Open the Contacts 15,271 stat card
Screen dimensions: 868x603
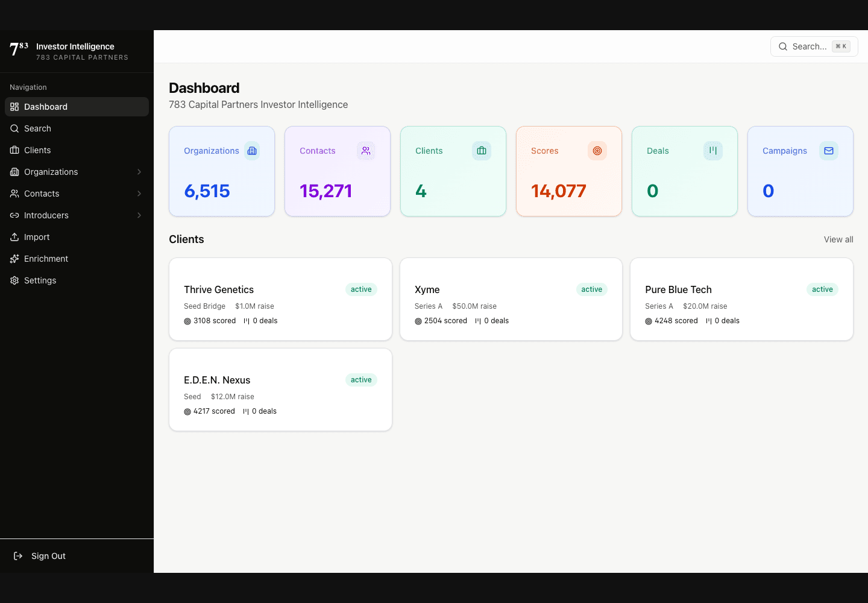tap(338, 171)
